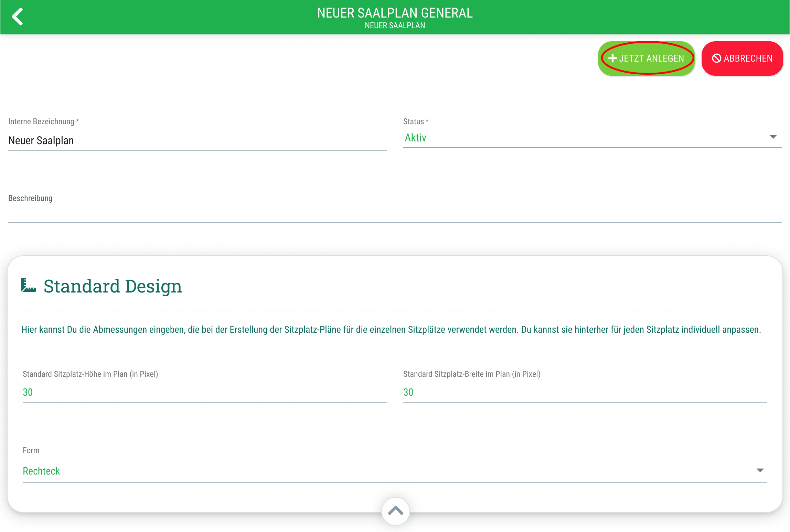The height and width of the screenshot is (532, 790).
Task: Click the Standard Design heading
Action: pyautogui.click(x=113, y=286)
